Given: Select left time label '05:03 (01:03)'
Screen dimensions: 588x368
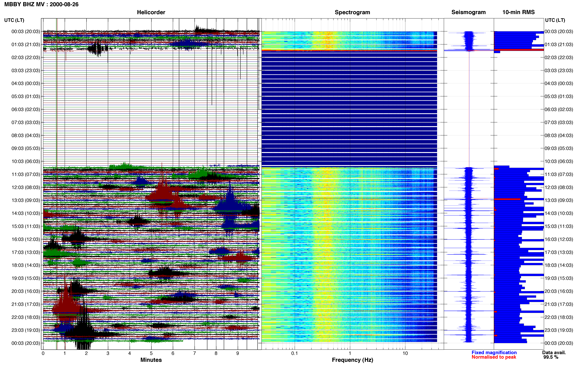Looking at the screenshot, I should [26, 96].
